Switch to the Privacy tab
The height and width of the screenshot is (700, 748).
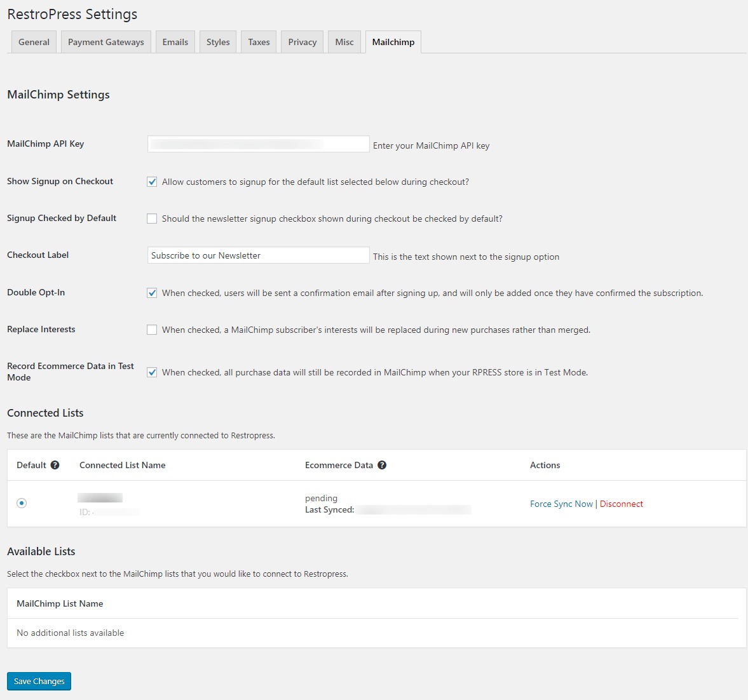[302, 42]
